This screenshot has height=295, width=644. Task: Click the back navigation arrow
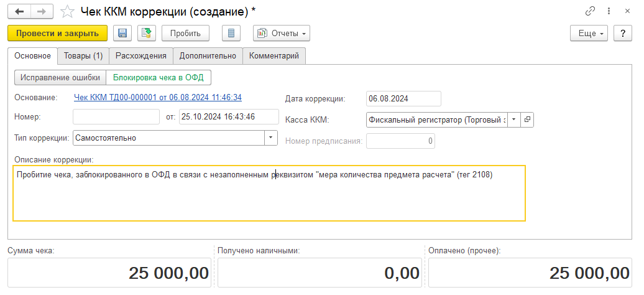click(19, 11)
